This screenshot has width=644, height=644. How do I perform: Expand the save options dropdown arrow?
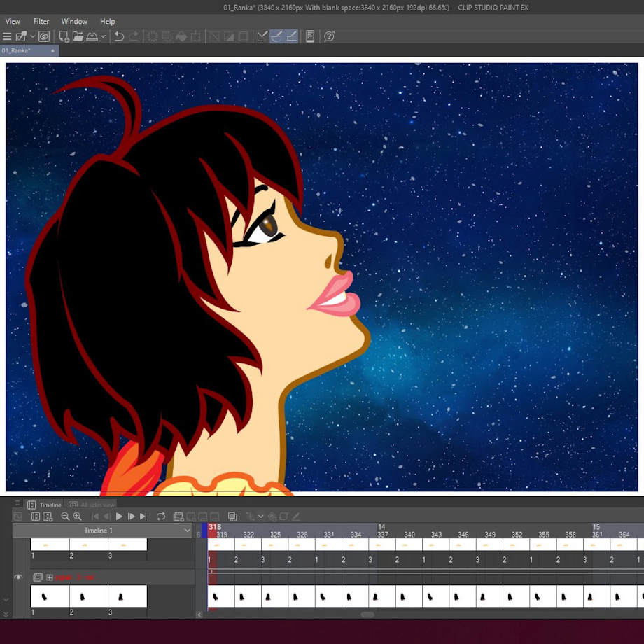click(104, 36)
